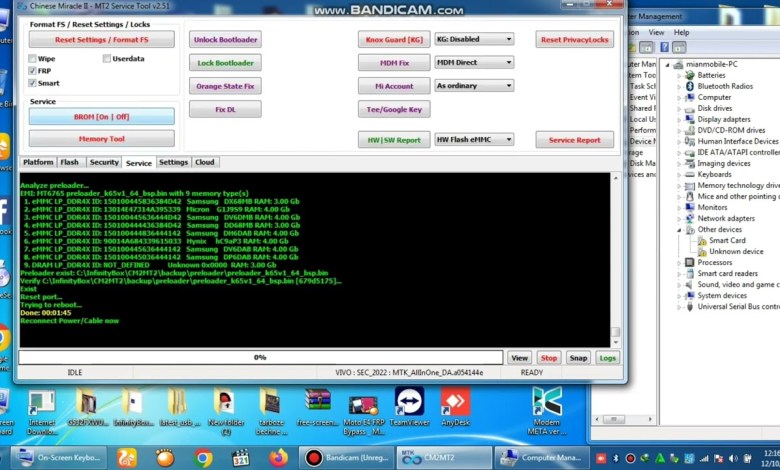Open the Modem META desktop icon
The height and width of the screenshot is (470, 780).
[547, 403]
